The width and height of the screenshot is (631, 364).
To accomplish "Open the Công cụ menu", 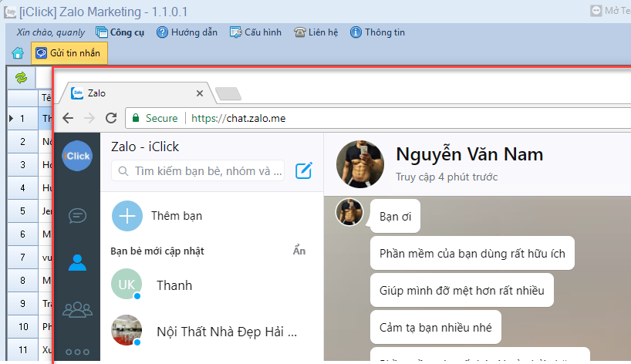I will click(x=120, y=32).
